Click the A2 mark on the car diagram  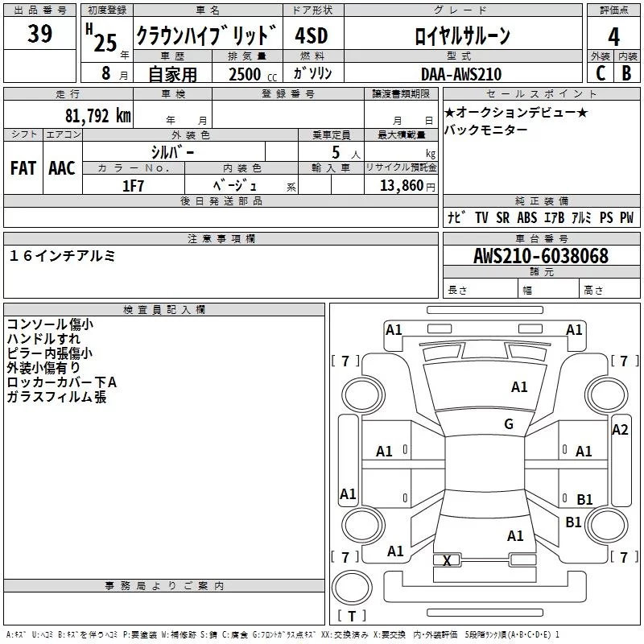point(620,430)
